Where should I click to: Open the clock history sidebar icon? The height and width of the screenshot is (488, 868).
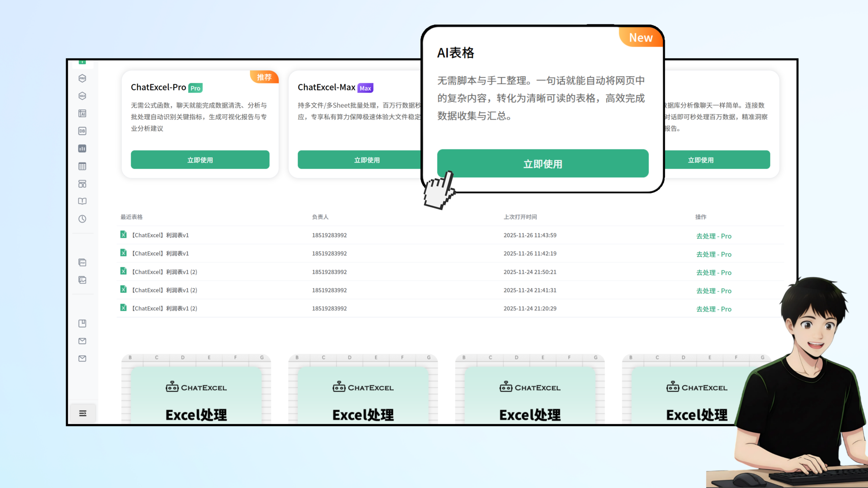(82, 219)
